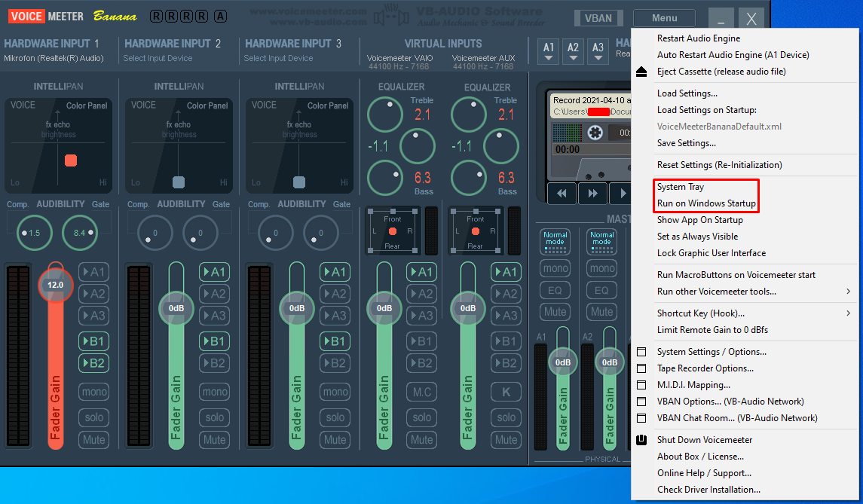Mute the A2 master bus
The image size is (863, 504).
click(601, 312)
